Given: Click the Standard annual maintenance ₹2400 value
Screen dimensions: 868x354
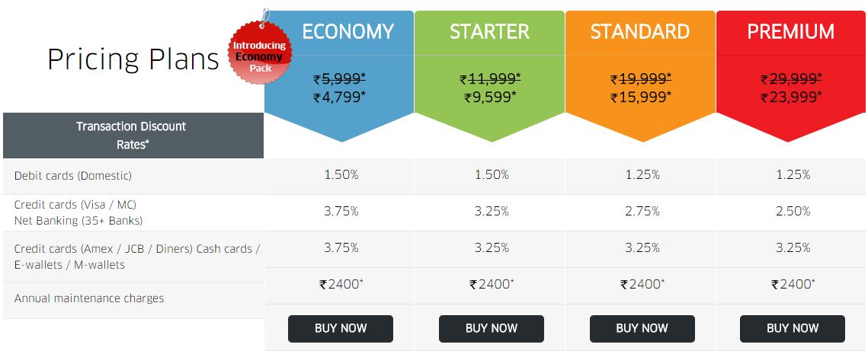Looking at the screenshot, I should click(x=642, y=284).
